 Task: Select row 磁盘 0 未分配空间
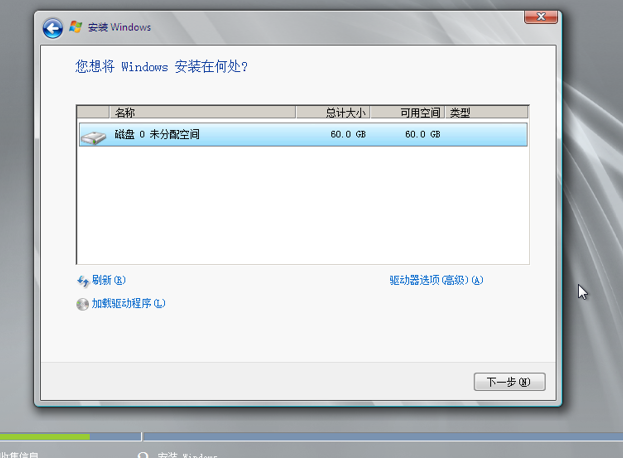pyautogui.click(x=303, y=135)
